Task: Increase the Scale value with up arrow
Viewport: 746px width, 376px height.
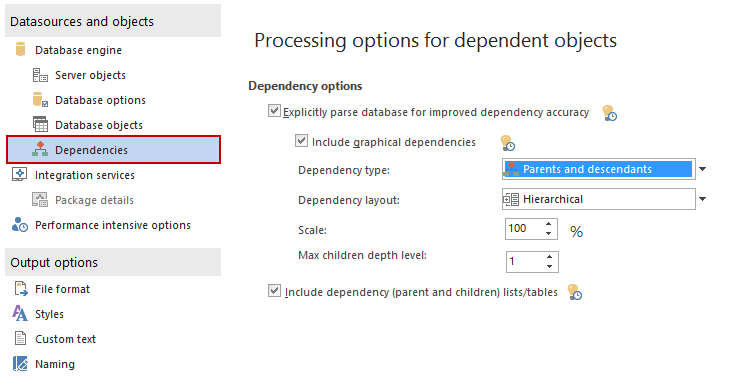Action: click(x=549, y=224)
